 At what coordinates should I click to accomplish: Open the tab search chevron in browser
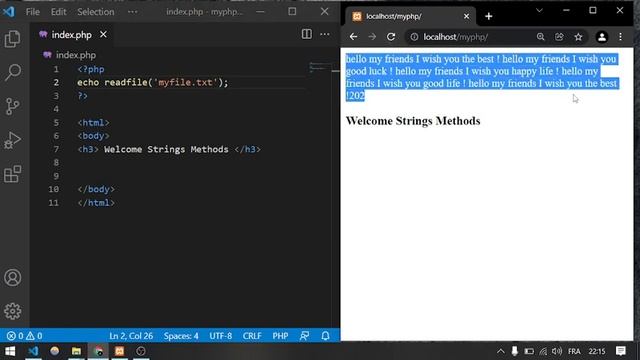click(539, 11)
